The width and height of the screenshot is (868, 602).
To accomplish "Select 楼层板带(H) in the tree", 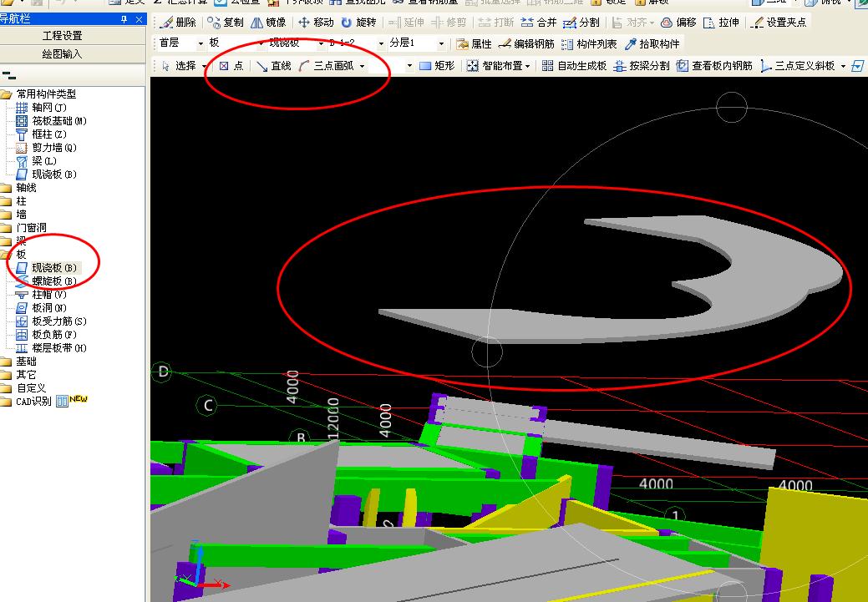I will point(59,348).
